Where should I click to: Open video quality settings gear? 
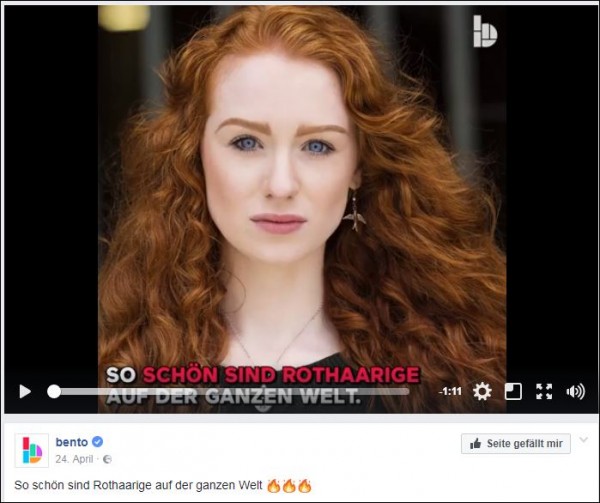pos(482,391)
